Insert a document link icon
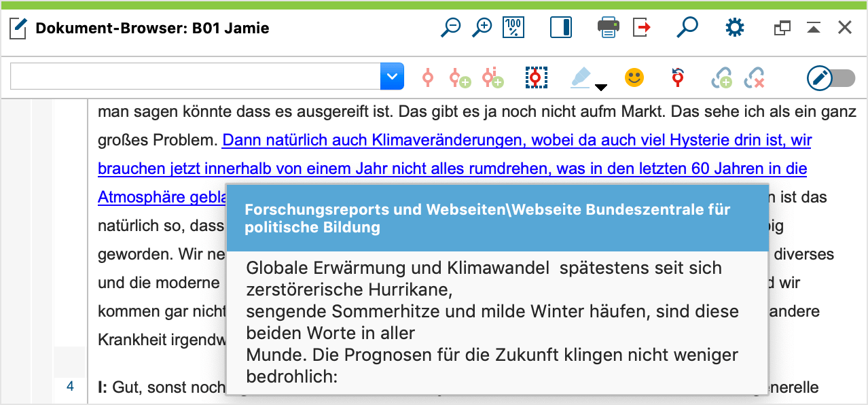The image size is (868, 405). (721, 78)
